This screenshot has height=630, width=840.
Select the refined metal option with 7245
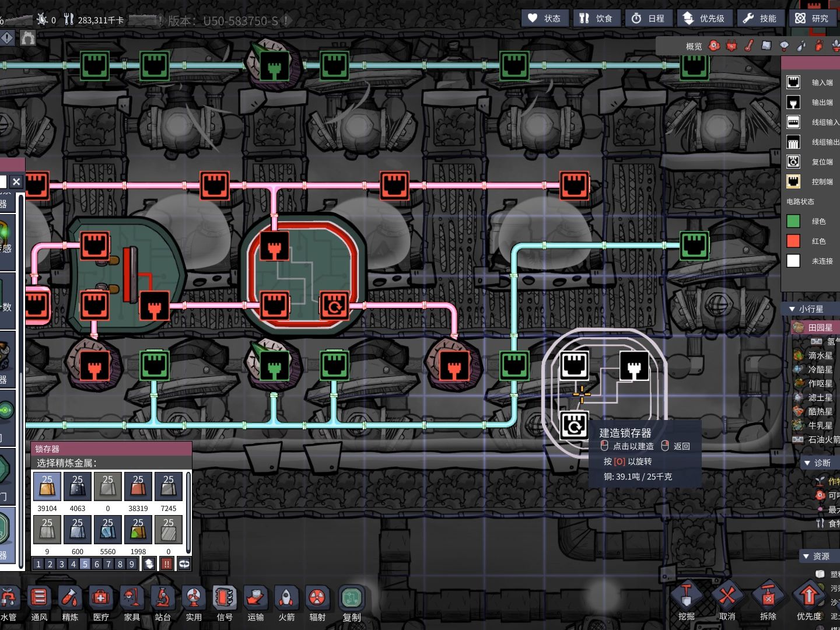(x=169, y=487)
